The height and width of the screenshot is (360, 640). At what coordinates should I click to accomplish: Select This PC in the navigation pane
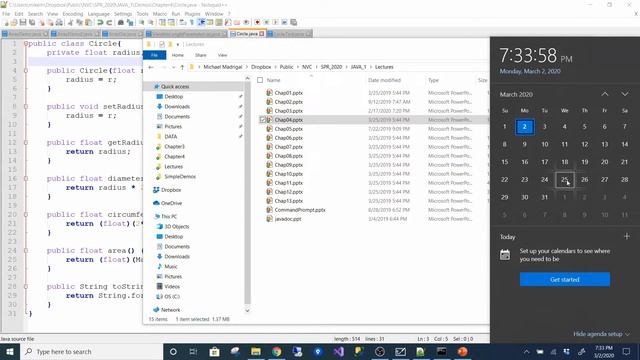click(169, 216)
